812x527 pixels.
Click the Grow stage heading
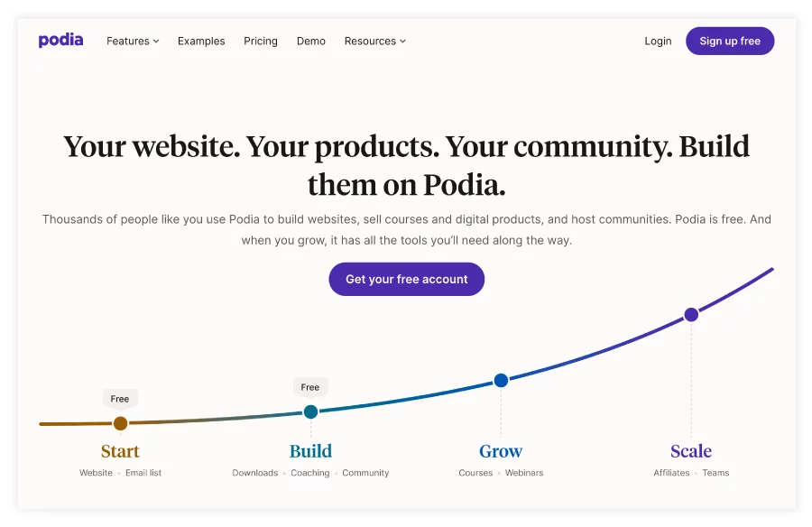(501, 451)
